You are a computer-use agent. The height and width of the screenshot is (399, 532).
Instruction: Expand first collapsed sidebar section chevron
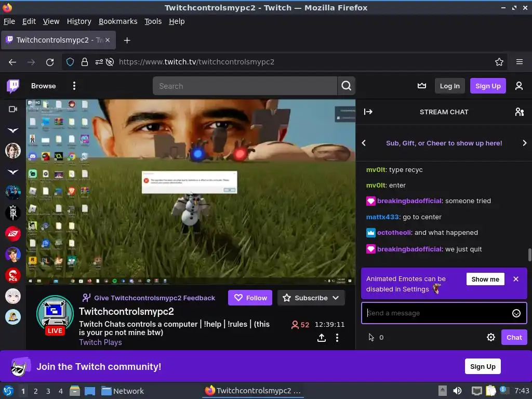(x=13, y=130)
